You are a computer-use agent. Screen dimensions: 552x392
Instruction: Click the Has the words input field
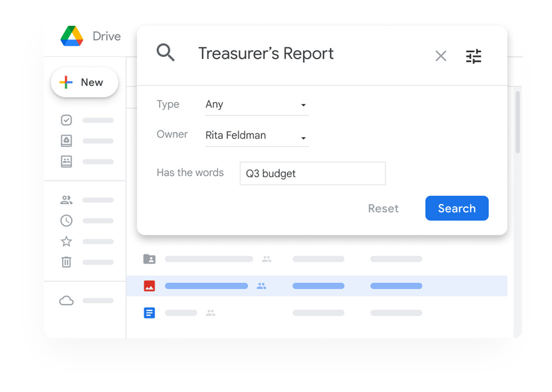(312, 174)
